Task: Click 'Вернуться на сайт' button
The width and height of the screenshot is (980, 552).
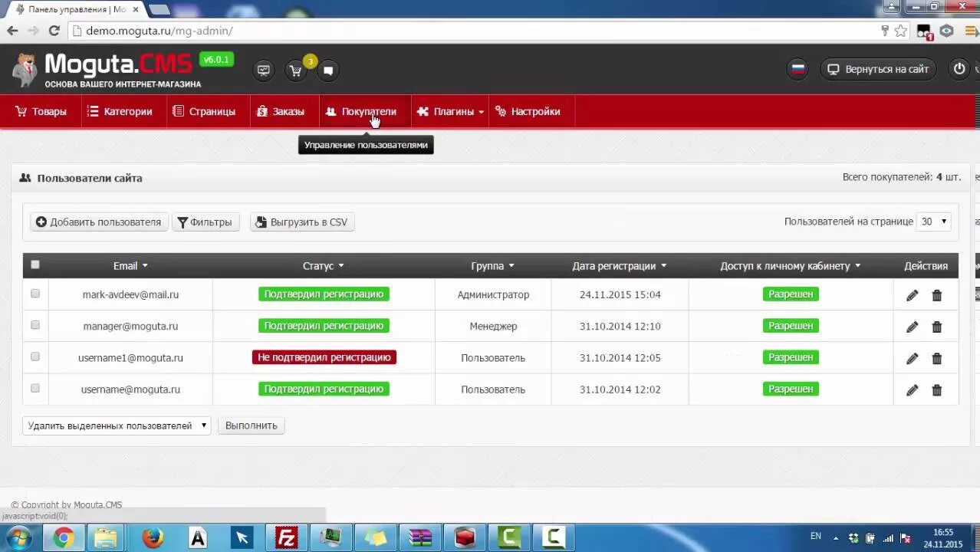Action: 878,69
